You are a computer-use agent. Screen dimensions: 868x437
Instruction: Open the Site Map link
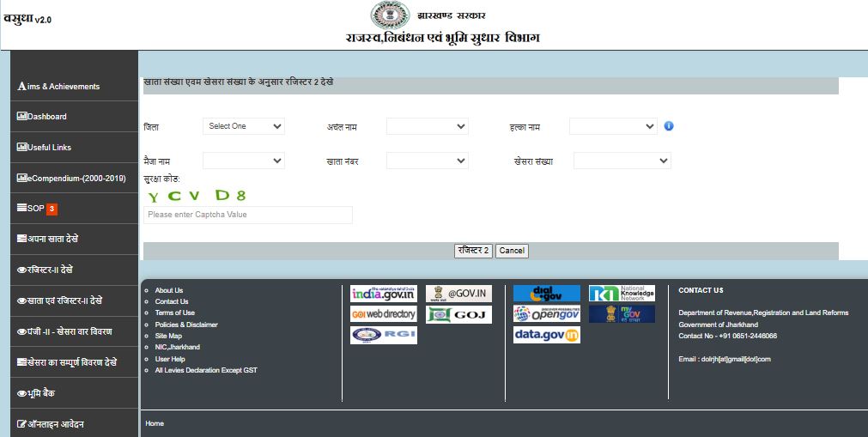168,336
